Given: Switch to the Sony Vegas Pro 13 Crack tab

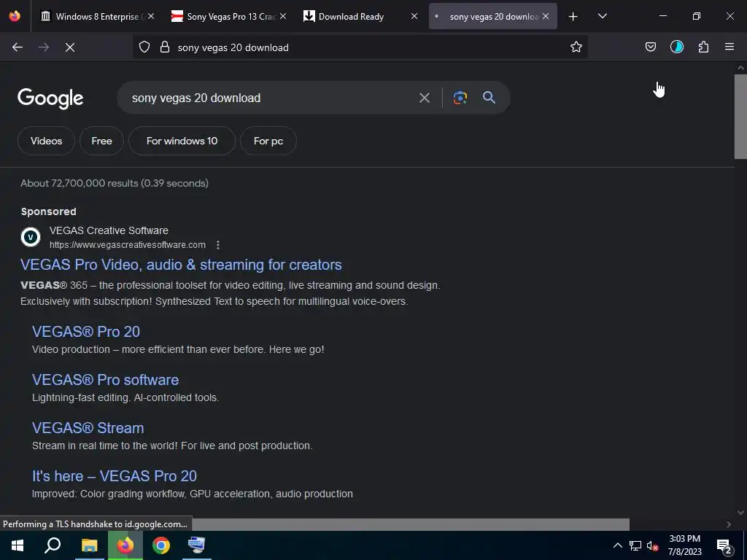Looking at the screenshot, I should point(228,17).
